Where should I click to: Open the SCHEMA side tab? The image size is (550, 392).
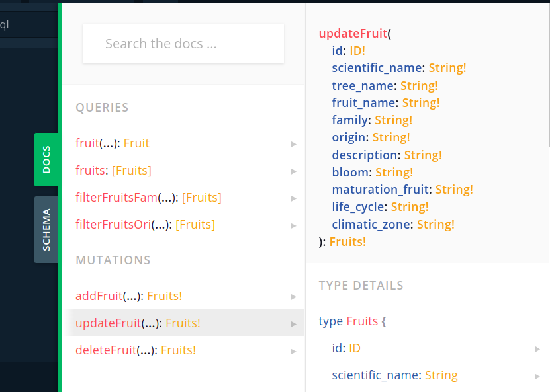46,229
